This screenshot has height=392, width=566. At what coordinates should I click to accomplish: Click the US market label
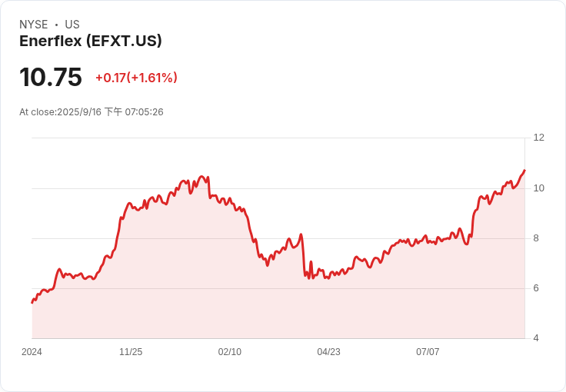coord(72,25)
